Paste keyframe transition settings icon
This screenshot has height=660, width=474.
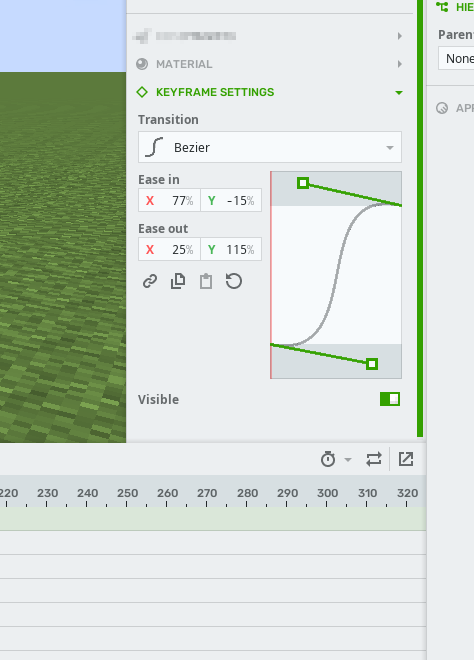pyautogui.click(x=206, y=281)
